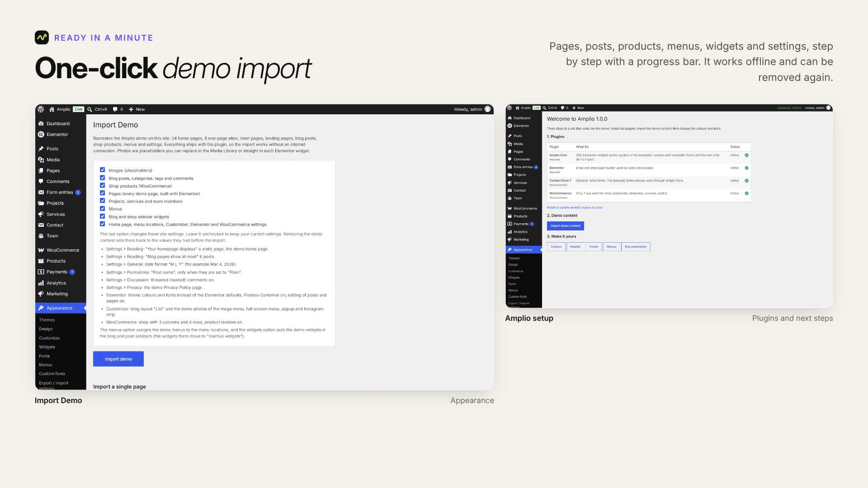Click the Form entries count badge in Import Demo sidebar

[78, 192]
